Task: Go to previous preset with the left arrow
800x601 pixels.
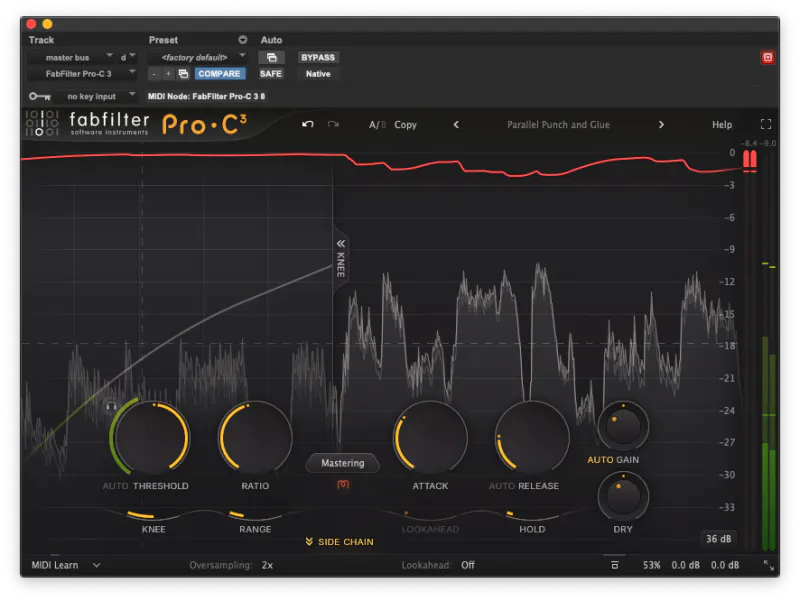Action: (456, 124)
